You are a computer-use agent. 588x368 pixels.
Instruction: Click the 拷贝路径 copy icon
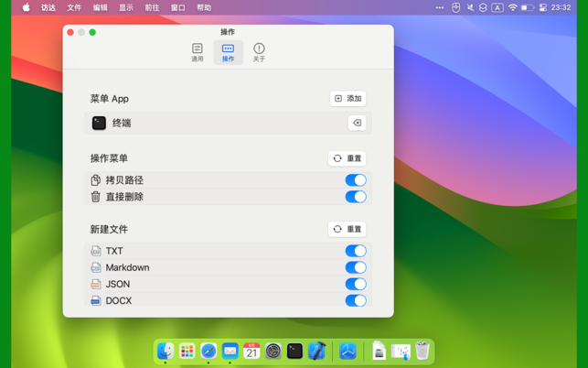click(x=96, y=180)
